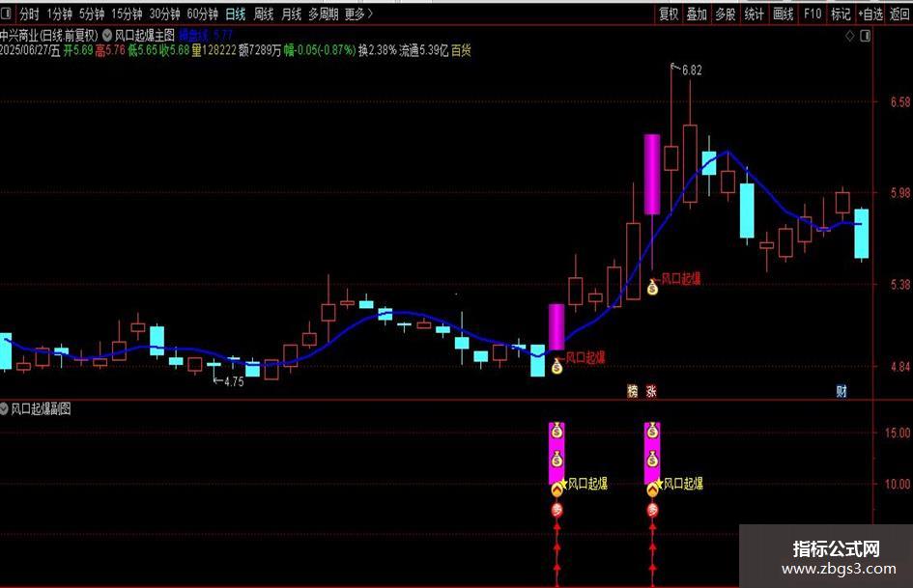The width and height of the screenshot is (913, 588).
Task: Click the last cyan candle on the chart
Action: click(x=861, y=234)
